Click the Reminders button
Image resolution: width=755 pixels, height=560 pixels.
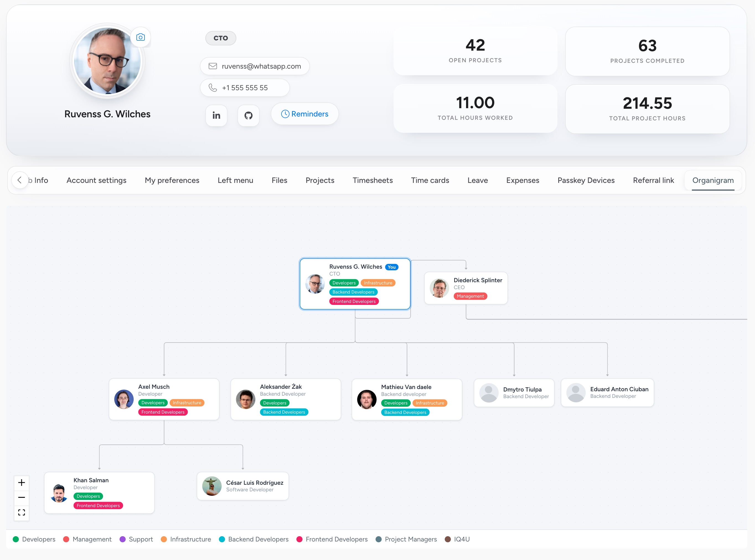pyautogui.click(x=305, y=114)
